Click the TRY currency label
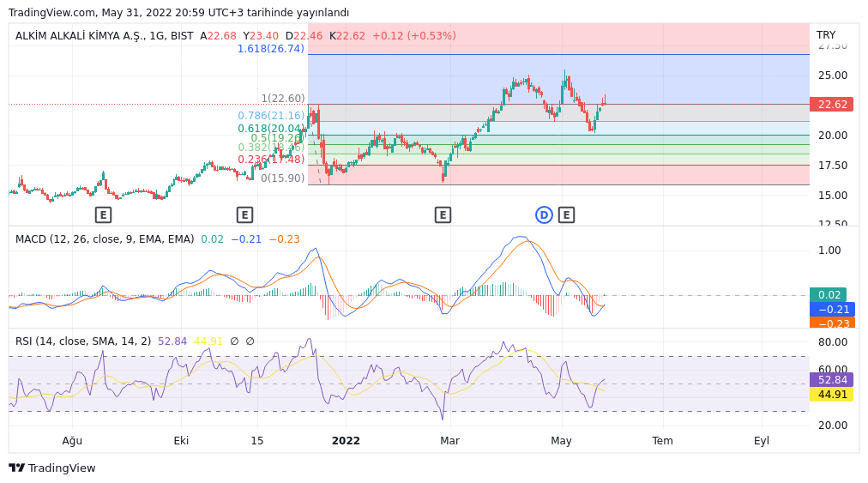The image size is (868, 483). pyautogui.click(x=826, y=35)
